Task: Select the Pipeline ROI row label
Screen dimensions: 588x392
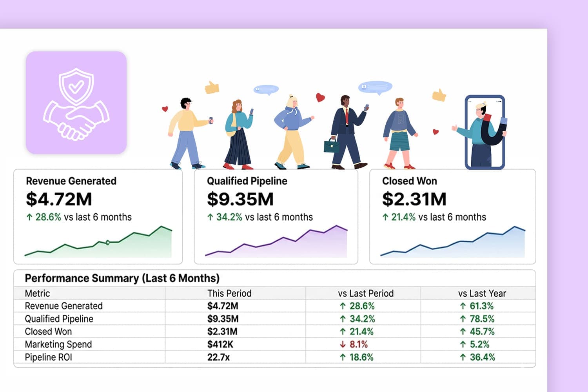Action: coord(49,357)
